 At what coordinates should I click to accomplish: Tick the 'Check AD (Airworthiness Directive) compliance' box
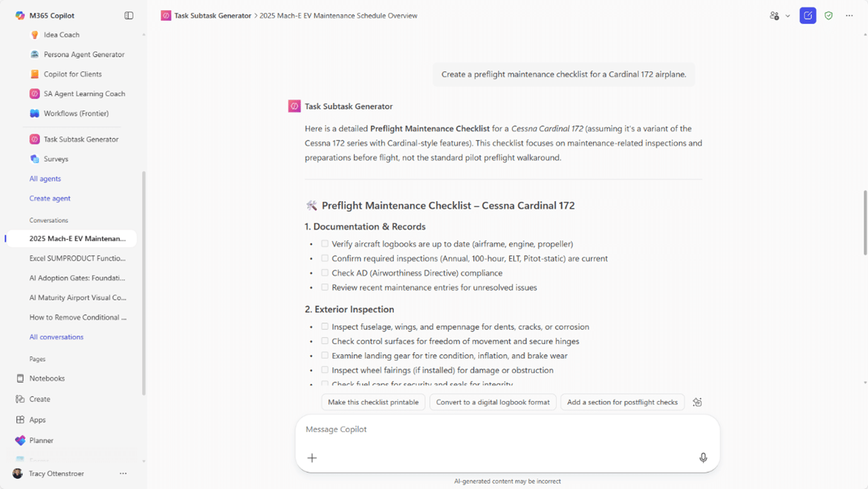pyautogui.click(x=325, y=273)
